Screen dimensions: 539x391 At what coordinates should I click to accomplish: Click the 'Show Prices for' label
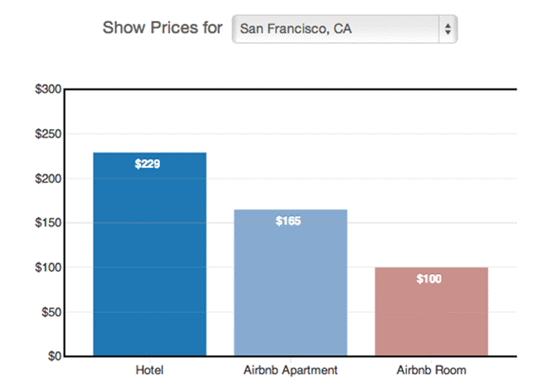pyautogui.click(x=162, y=28)
